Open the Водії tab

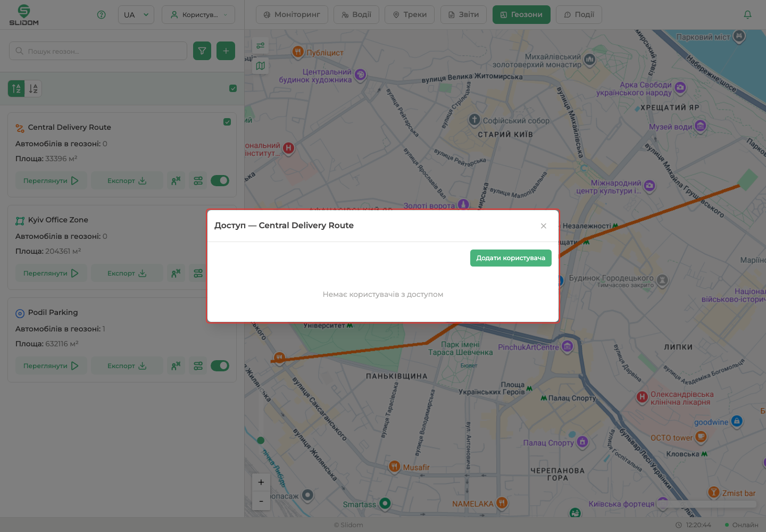(356, 15)
